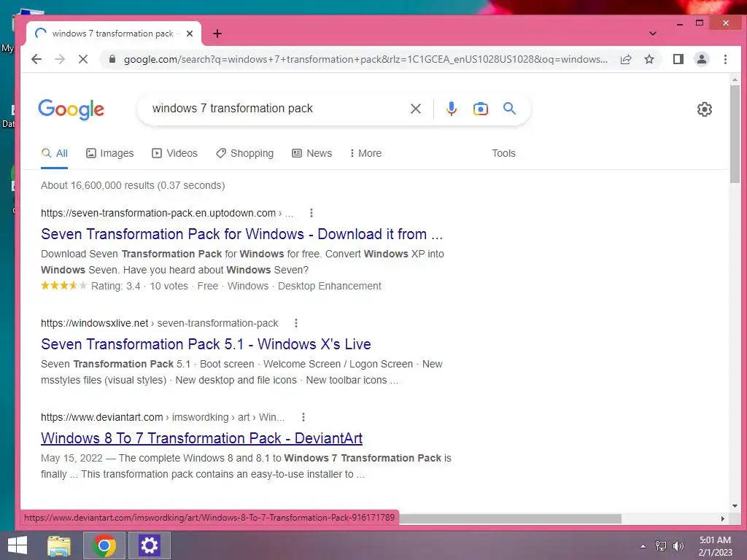Click the rating 3.4 stars text
The width and height of the screenshot is (747, 560).
pyautogui.click(x=116, y=286)
